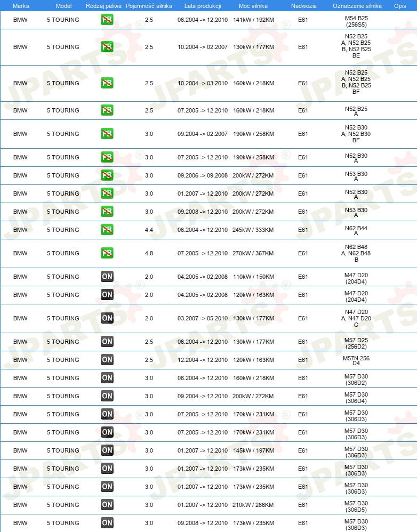Select the engine code M57 D25 (256D2)
Image resolution: width=417 pixels, height=532 pixels.
coord(356,343)
